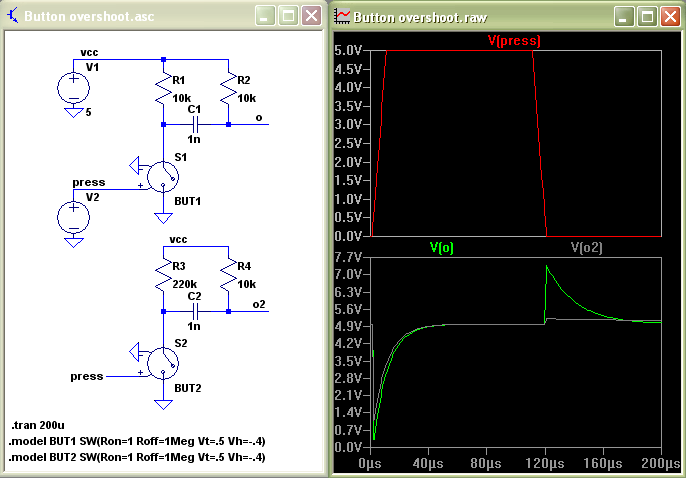Click the .model BUT2 directive line
The height and width of the screenshot is (478, 686).
[137, 457]
